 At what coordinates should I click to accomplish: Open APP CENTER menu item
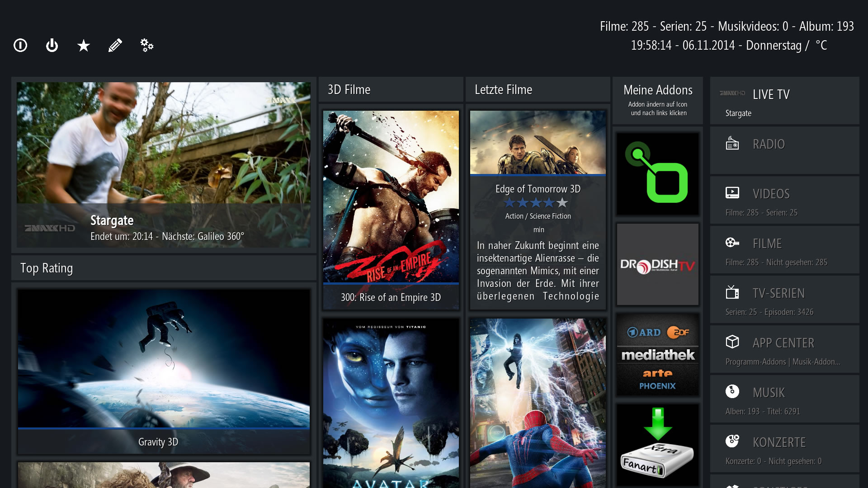[x=785, y=349]
